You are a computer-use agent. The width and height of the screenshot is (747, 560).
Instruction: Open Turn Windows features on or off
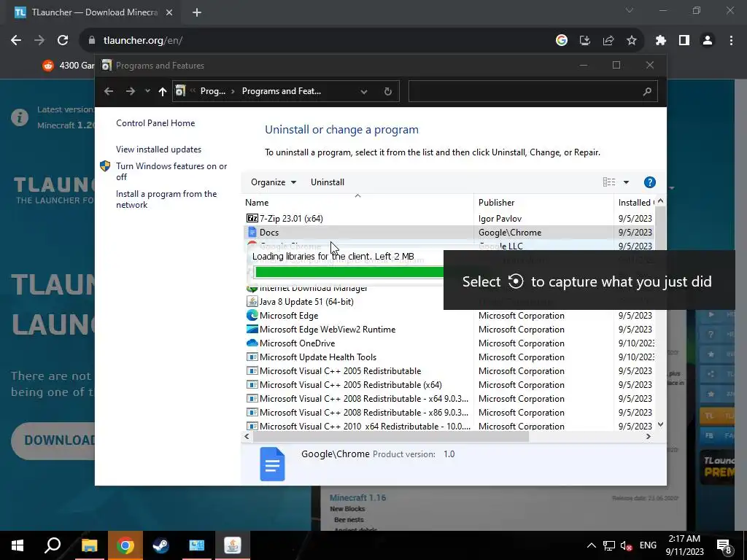tap(171, 171)
